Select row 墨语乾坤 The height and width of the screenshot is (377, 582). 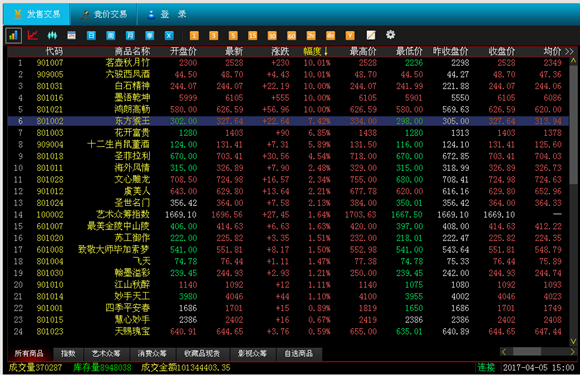pyautogui.click(x=288, y=98)
